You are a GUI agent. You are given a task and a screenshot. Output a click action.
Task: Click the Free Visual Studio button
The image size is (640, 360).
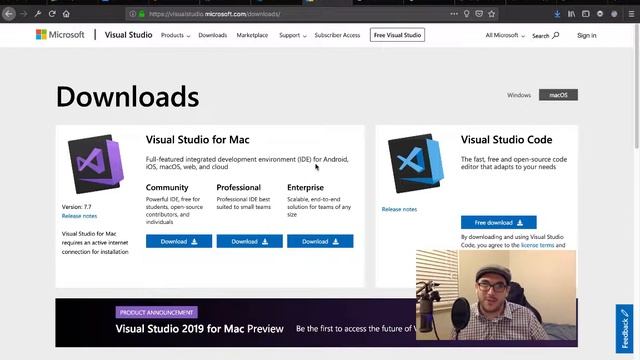pyautogui.click(x=397, y=35)
